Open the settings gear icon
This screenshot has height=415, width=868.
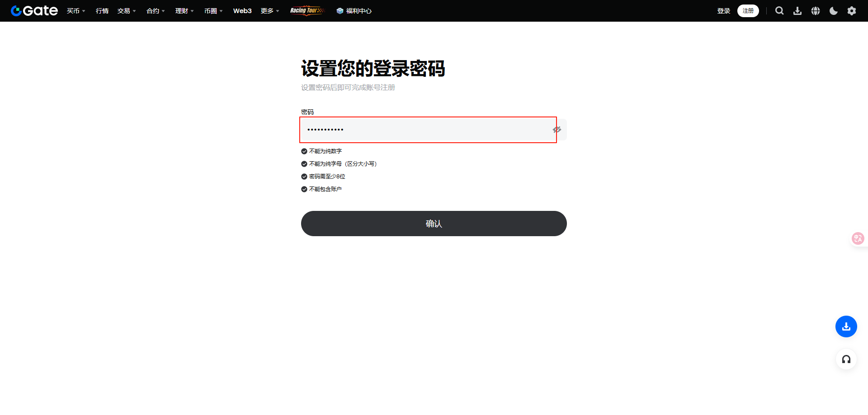[852, 10]
